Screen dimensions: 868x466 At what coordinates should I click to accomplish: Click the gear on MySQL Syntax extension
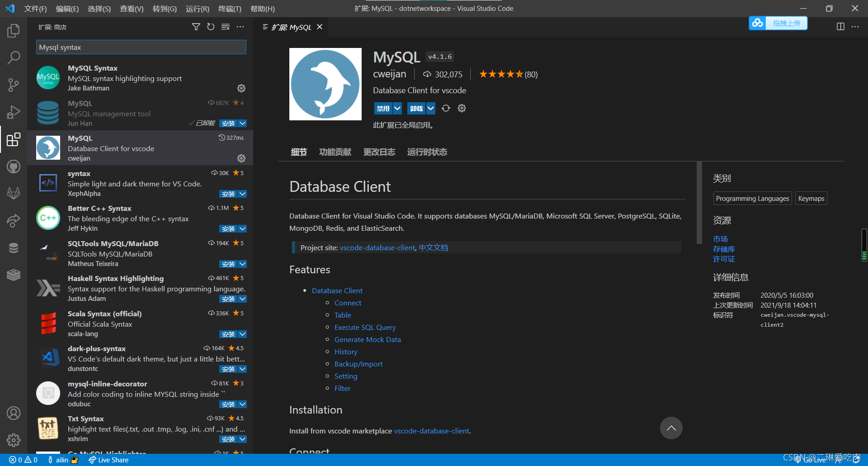tap(241, 88)
